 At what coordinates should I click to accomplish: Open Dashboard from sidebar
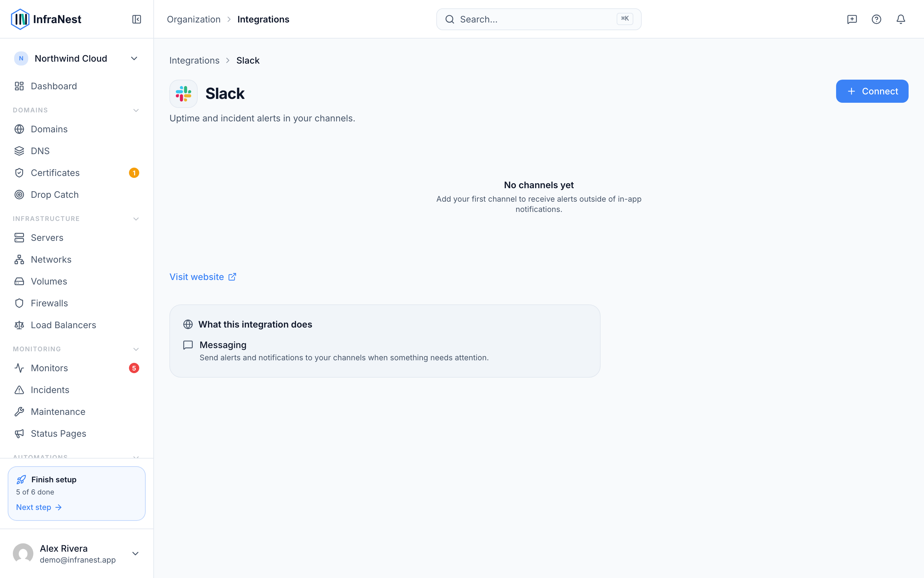click(77, 86)
